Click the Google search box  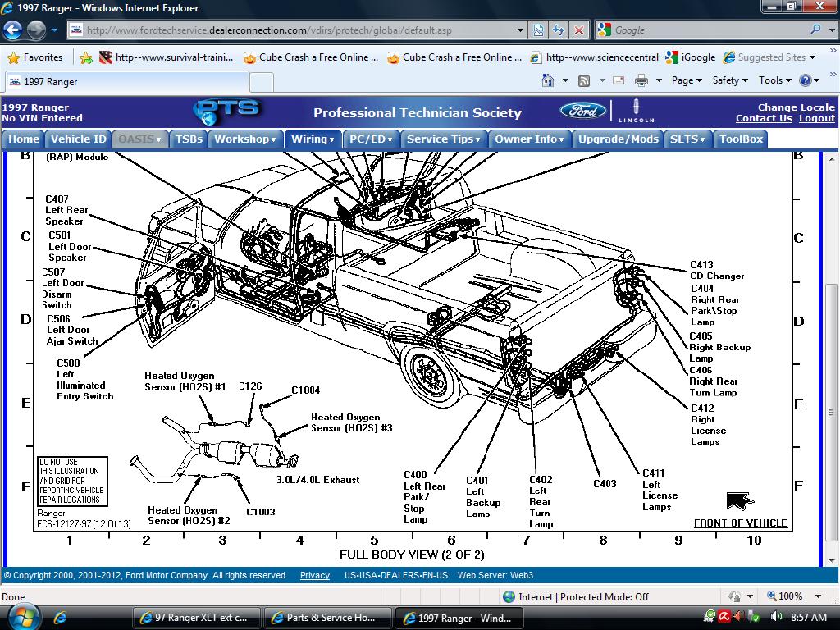tap(708, 30)
